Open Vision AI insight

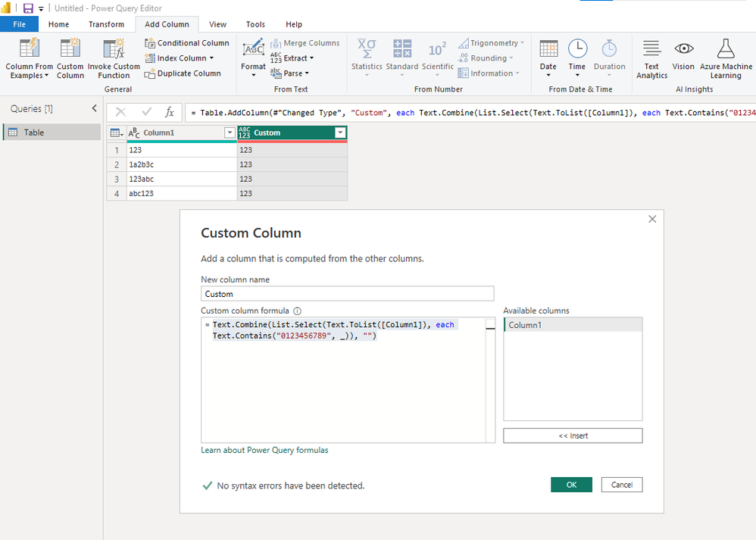(x=684, y=55)
